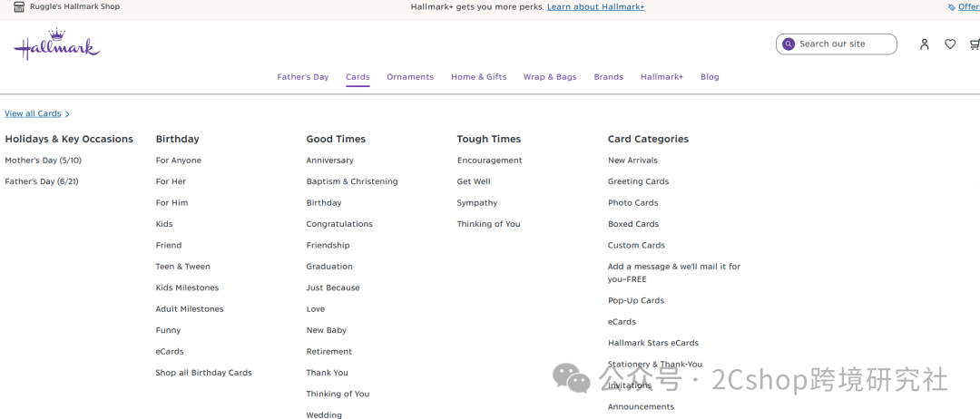Image resolution: width=980 pixels, height=419 pixels.
Task: Open the Cards menu tab
Action: point(358,77)
